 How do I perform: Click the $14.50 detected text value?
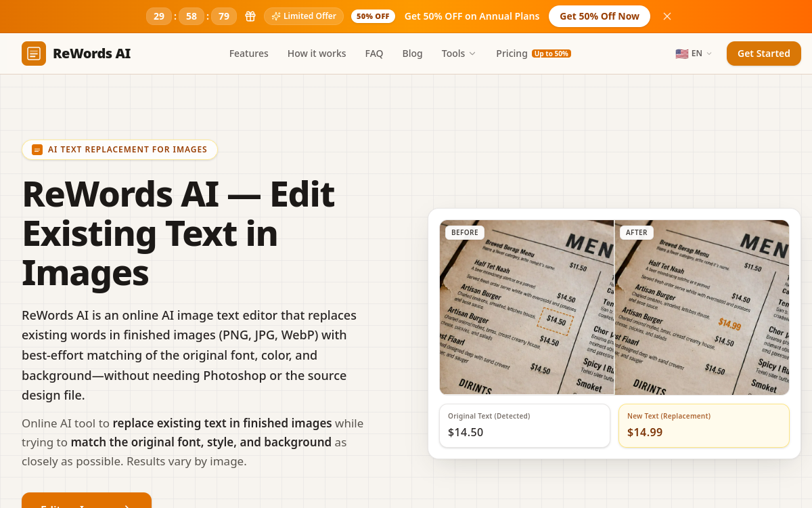pyautogui.click(x=466, y=432)
